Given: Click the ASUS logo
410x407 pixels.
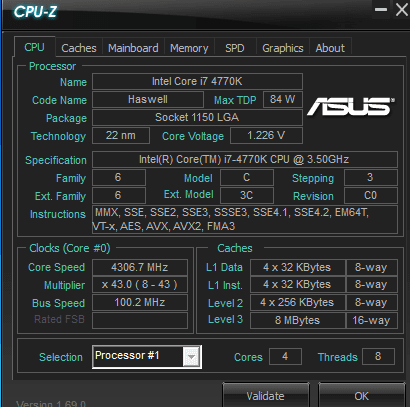Looking at the screenshot, I should (351, 107).
